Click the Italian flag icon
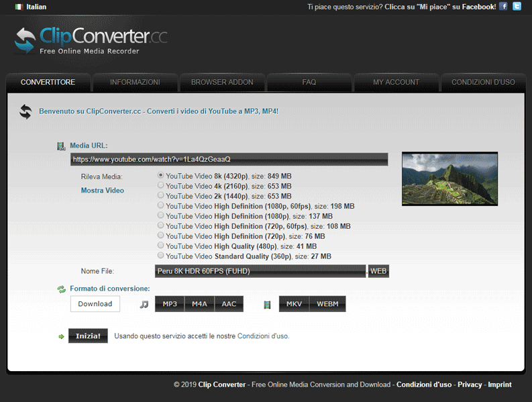532x402 pixels. [x=19, y=7]
